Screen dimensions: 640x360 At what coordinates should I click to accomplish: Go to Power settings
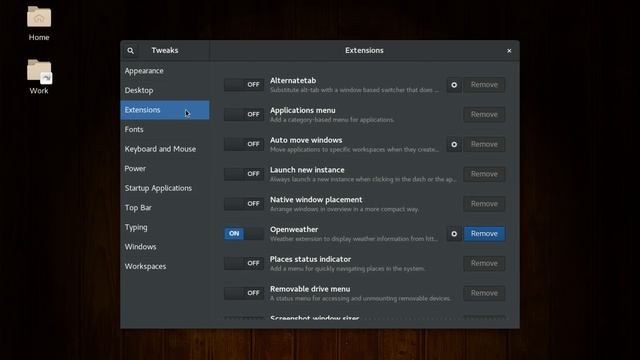point(165,169)
